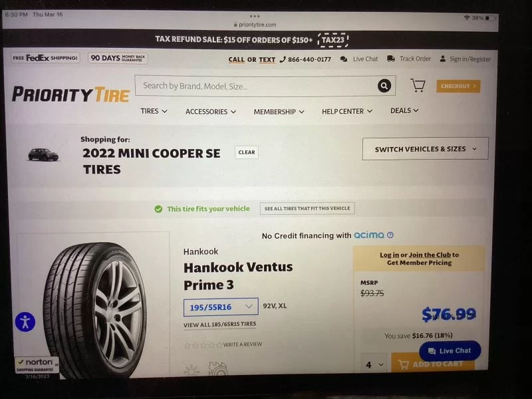Click the search magnifier icon

(384, 86)
